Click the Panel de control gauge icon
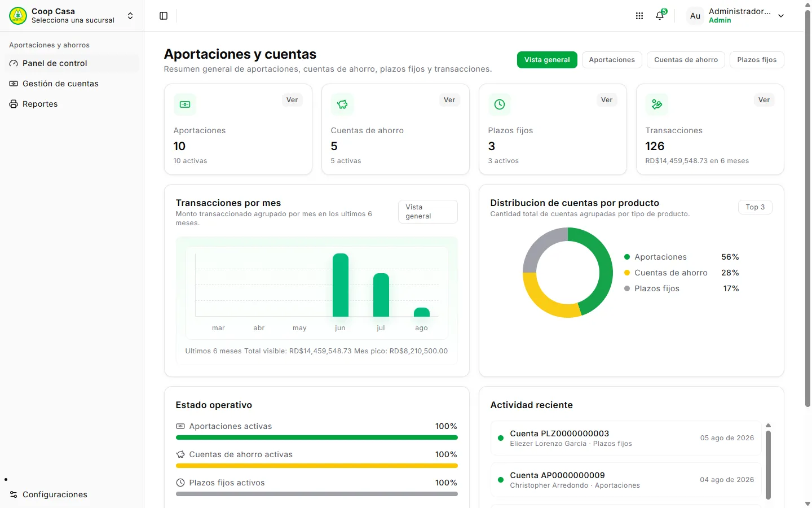This screenshot has height=508, width=812. (x=14, y=63)
